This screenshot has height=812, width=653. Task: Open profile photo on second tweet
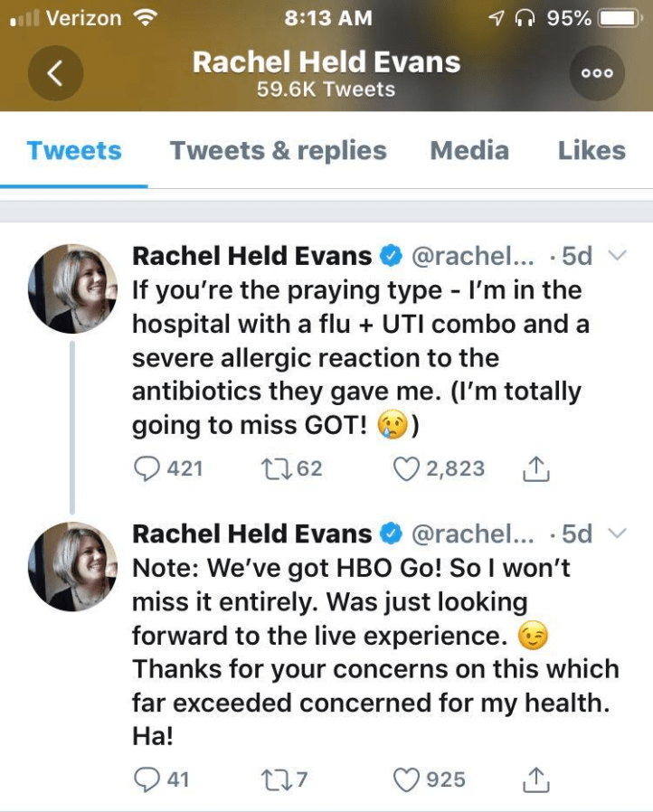(72, 566)
